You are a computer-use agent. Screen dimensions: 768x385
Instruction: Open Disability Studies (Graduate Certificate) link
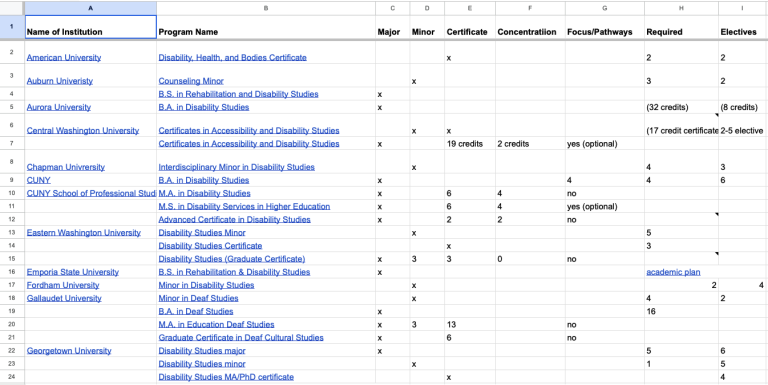(232, 259)
